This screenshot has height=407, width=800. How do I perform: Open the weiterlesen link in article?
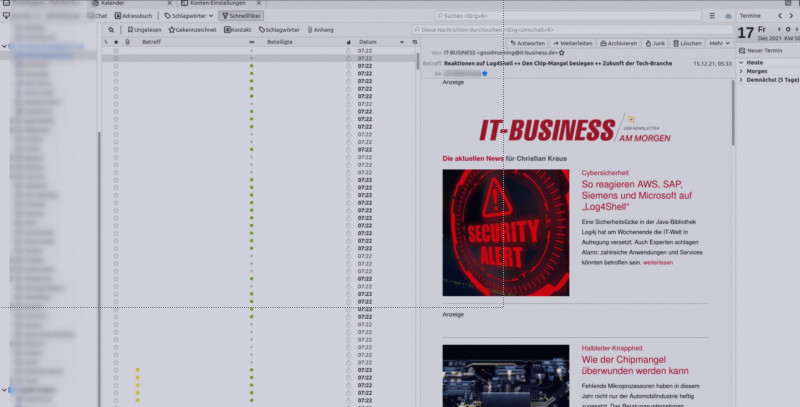point(658,262)
